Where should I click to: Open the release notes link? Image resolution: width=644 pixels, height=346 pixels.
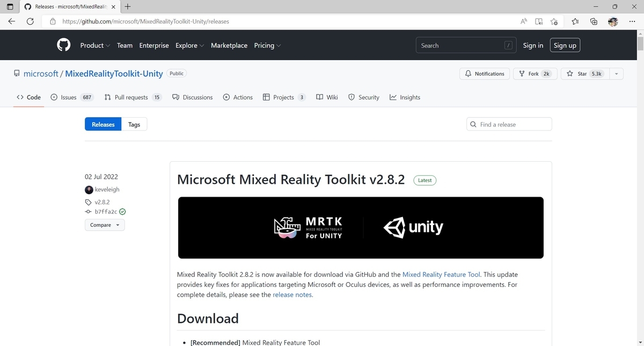292,295
